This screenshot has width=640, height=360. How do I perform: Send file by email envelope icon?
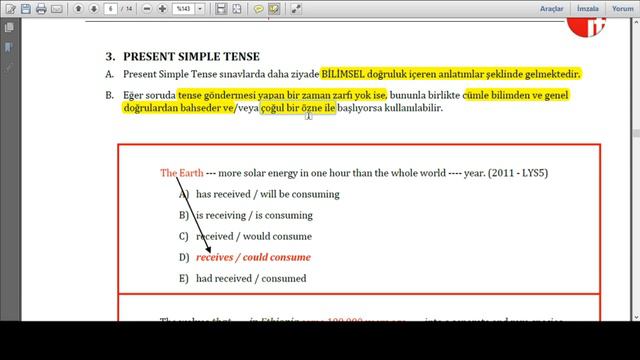(x=57, y=9)
